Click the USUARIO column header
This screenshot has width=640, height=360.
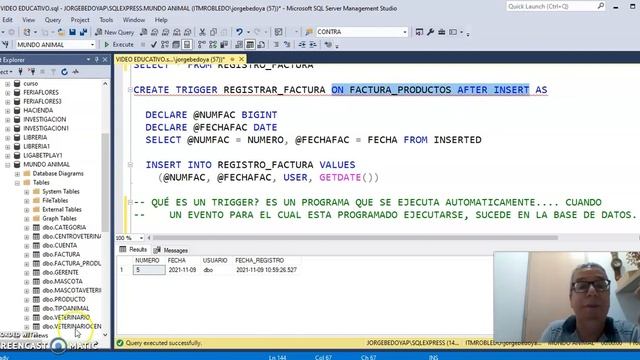[x=215, y=260]
